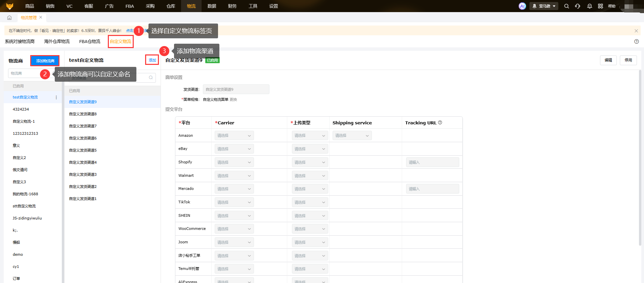Click the 添加物流商 button
The width and height of the screenshot is (644, 283).
(45, 61)
